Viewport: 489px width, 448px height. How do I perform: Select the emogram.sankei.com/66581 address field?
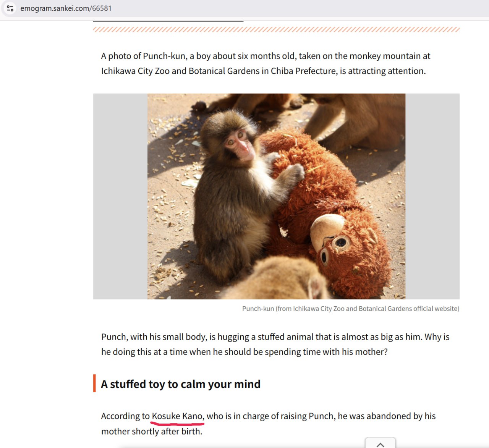point(66,8)
